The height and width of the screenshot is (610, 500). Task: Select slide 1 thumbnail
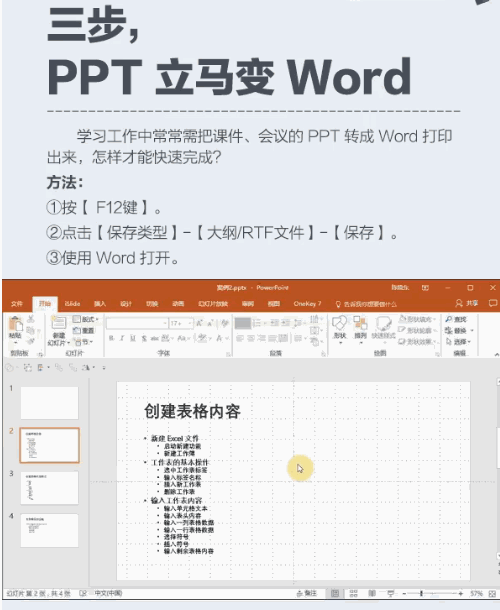[49, 403]
